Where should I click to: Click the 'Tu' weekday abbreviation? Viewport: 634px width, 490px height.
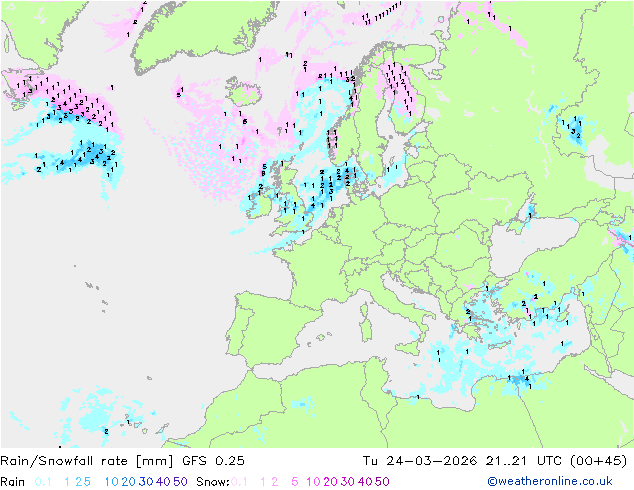pyautogui.click(x=370, y=461)
